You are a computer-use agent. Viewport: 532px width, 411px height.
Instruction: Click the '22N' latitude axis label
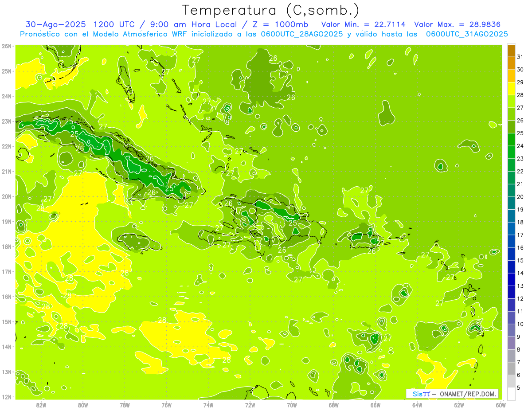coord(7,146)
